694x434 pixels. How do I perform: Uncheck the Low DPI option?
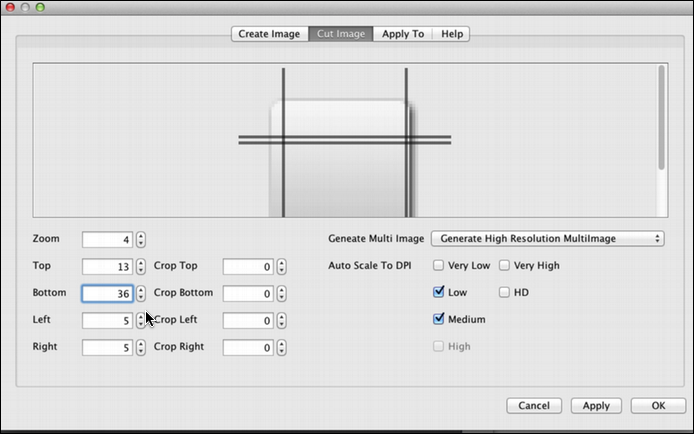438,292
